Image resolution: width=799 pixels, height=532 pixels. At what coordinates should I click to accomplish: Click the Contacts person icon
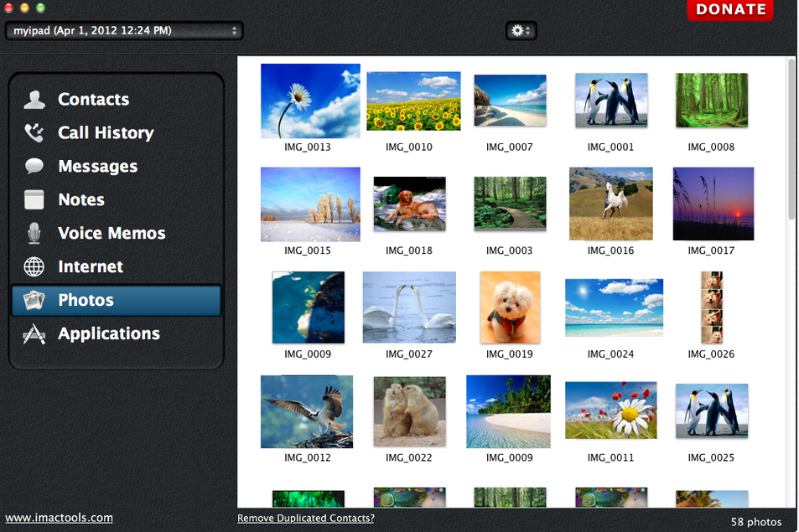pyautogui.click(x=34, y=99)
